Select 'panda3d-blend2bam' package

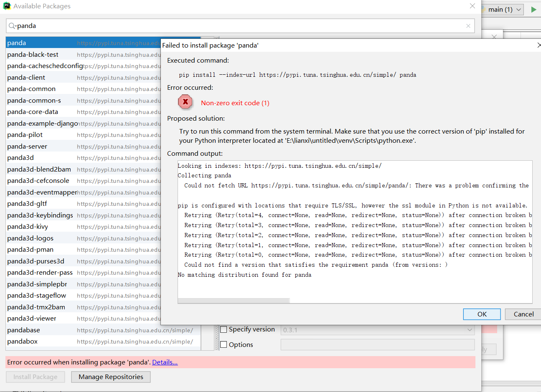[x=83, y=169]
